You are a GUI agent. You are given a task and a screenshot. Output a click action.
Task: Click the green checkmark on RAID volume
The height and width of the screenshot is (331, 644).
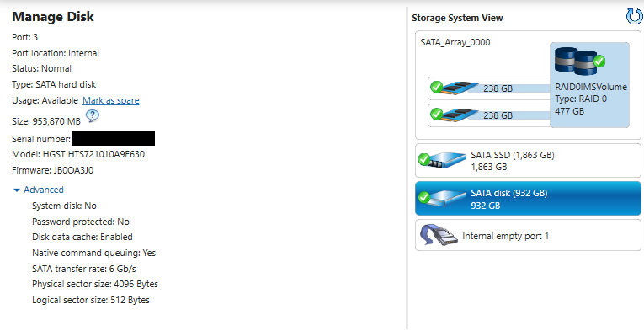[599, 61]
